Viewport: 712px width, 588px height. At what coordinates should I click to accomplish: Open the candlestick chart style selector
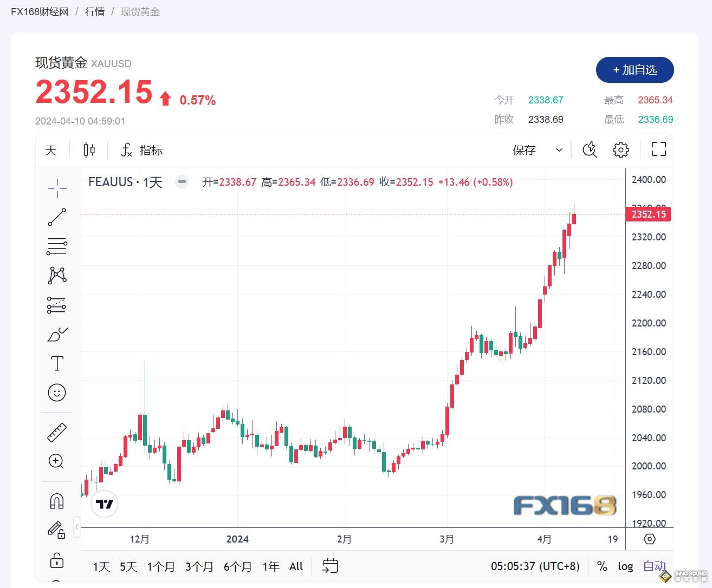click(x=89, y=150)
